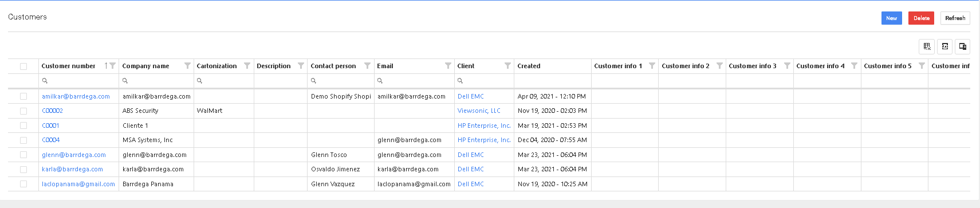Open HP Enterprise, Inc. link in C0001 row
Screen dimensions: 980x208
[484, 125]
